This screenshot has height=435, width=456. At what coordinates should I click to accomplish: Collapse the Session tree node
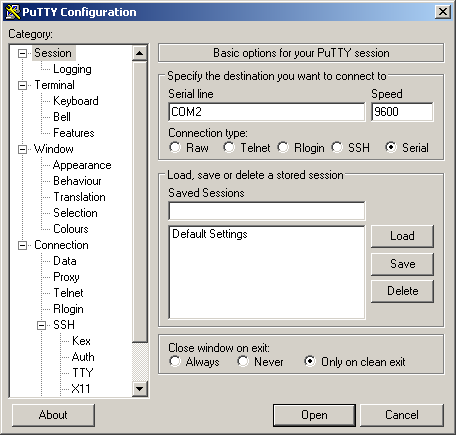pyautogui.click(x=22, y=53)
